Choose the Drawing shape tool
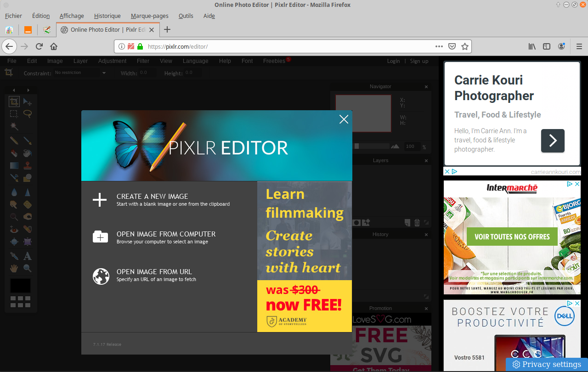588x372 pixels. tap(28, 177)
